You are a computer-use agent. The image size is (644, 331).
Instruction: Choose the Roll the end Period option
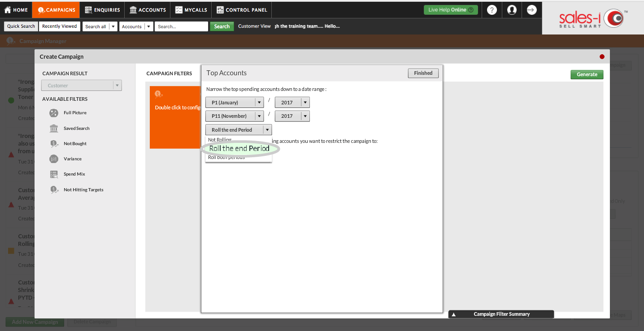click(239, 149)
